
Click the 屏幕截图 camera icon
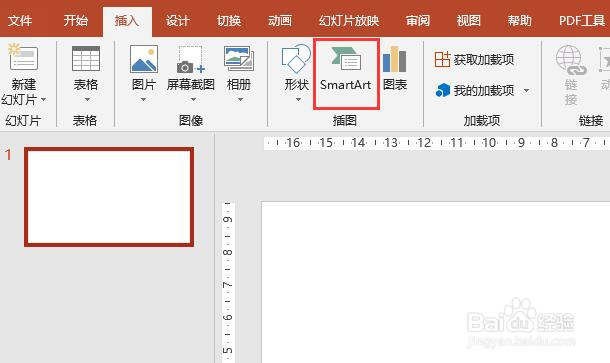coord(191,60)
